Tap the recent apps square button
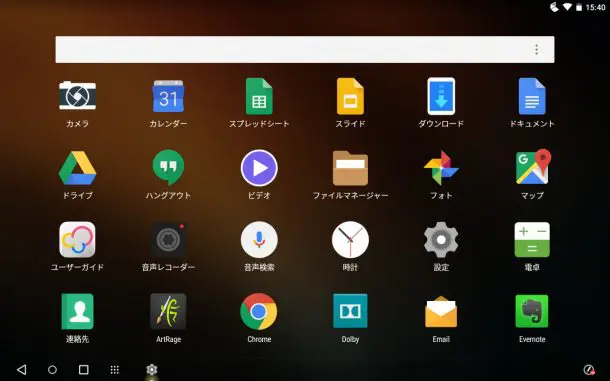610x381 pixels. pos(84,369)
